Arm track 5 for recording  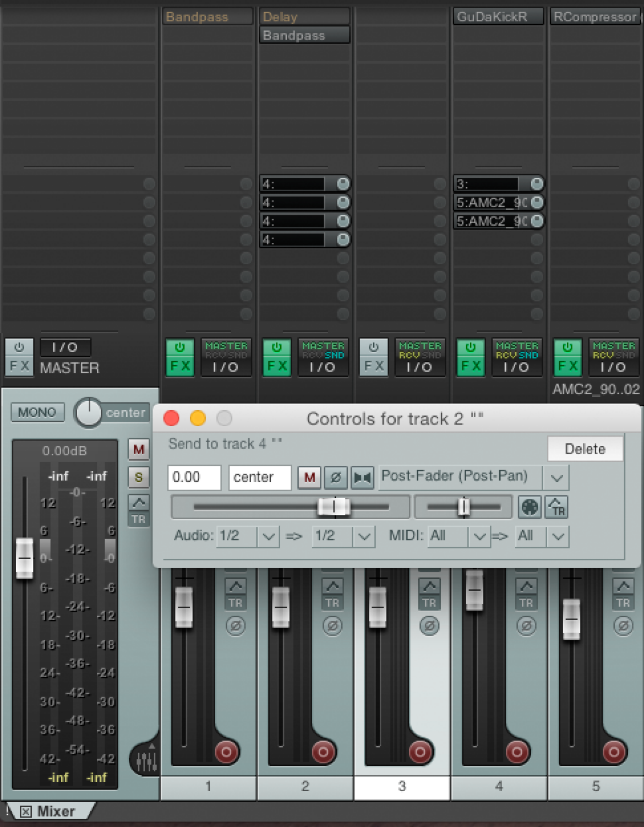[x=614, y=752]
